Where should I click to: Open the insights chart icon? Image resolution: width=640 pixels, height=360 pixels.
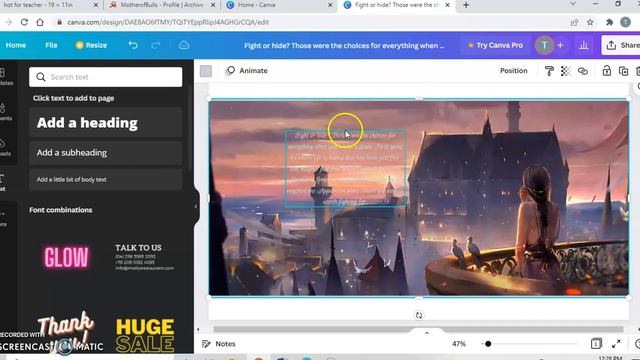pos(584,45)
